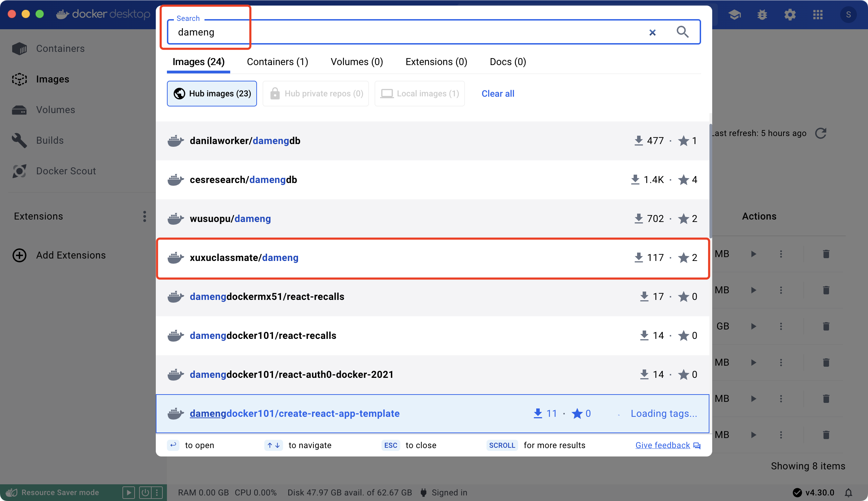Open Containers in the sidebar

pos(78,49)
